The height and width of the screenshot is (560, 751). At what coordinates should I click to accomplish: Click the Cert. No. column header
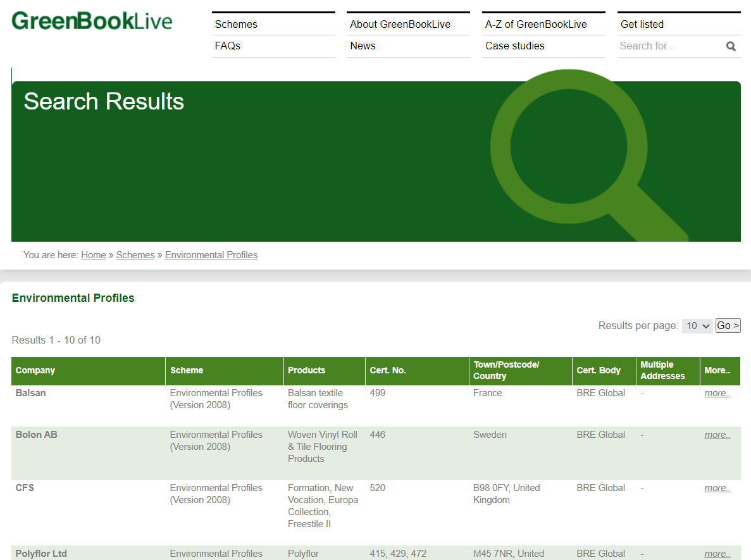click(417, 371)
